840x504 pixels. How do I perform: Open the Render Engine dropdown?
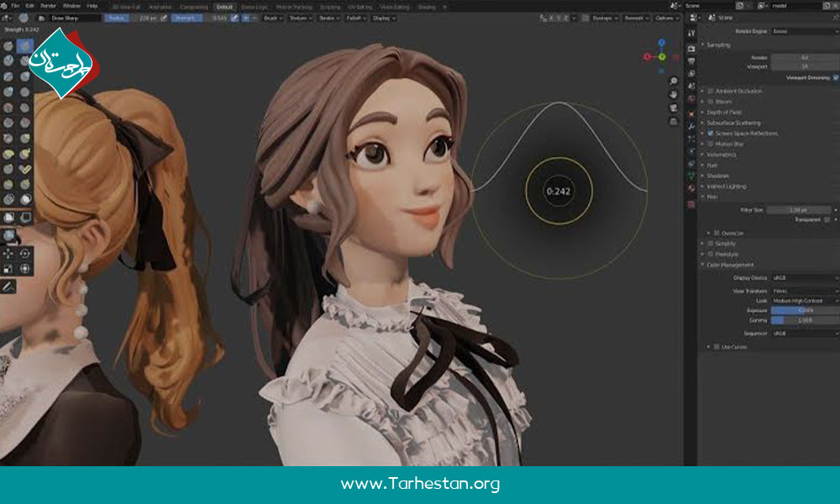(806, 32)
